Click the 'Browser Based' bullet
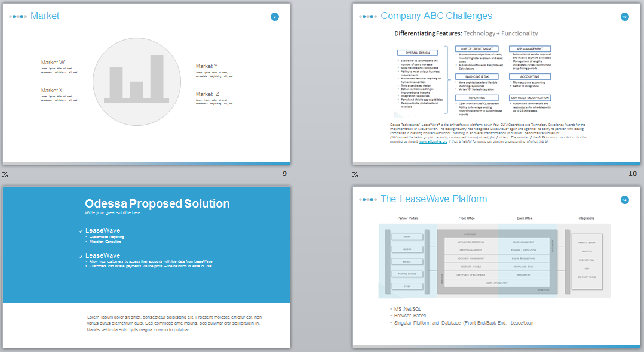The height and width of the screenshot is (352, 644). click(410, 316)
